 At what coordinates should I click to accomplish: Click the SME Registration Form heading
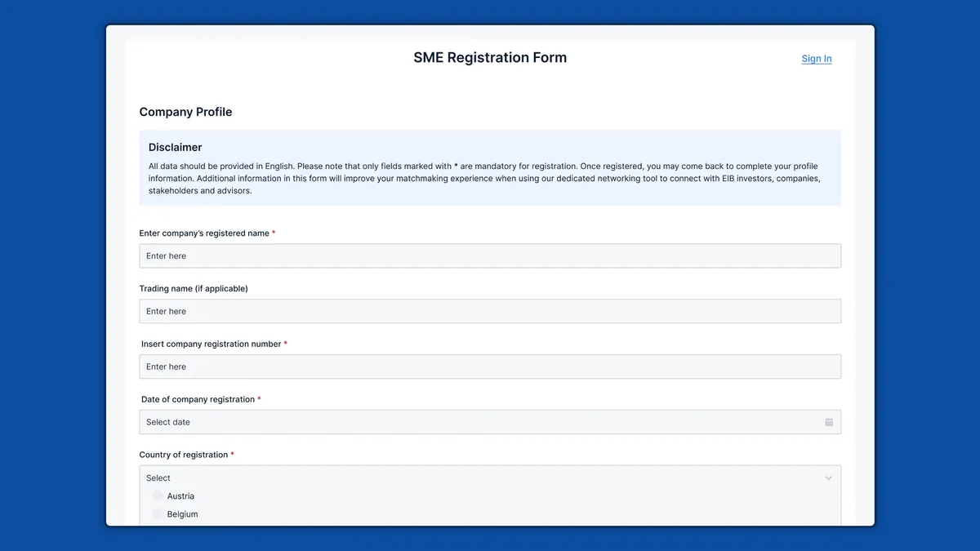490,57
